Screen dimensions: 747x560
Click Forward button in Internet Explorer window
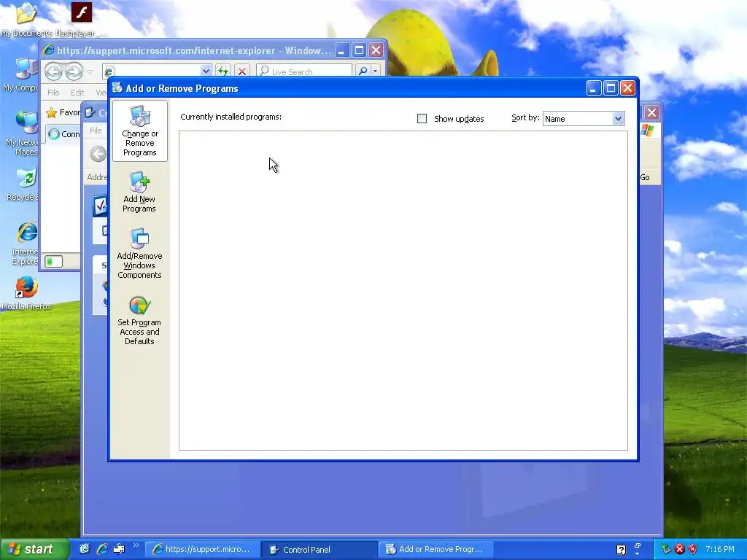(x=74, y=72)
